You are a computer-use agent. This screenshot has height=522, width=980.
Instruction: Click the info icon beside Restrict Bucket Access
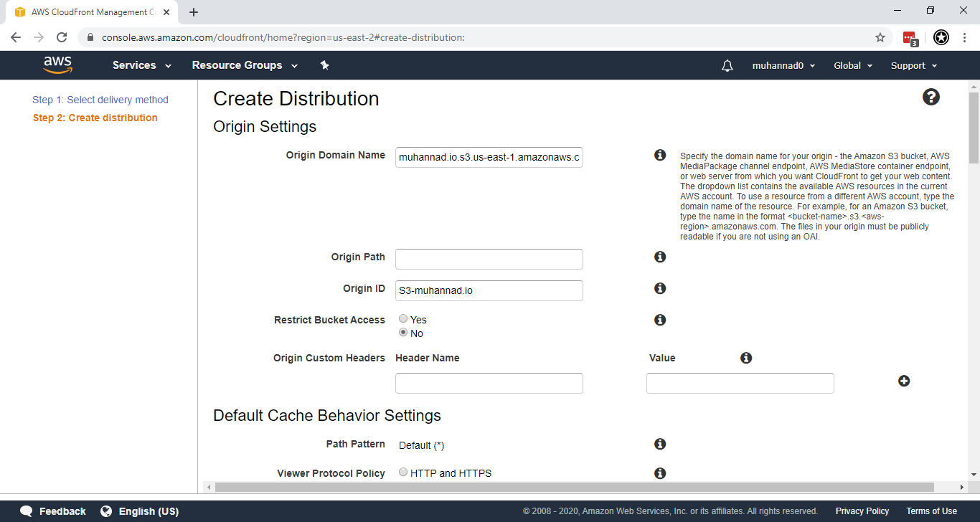pos(660,319)
